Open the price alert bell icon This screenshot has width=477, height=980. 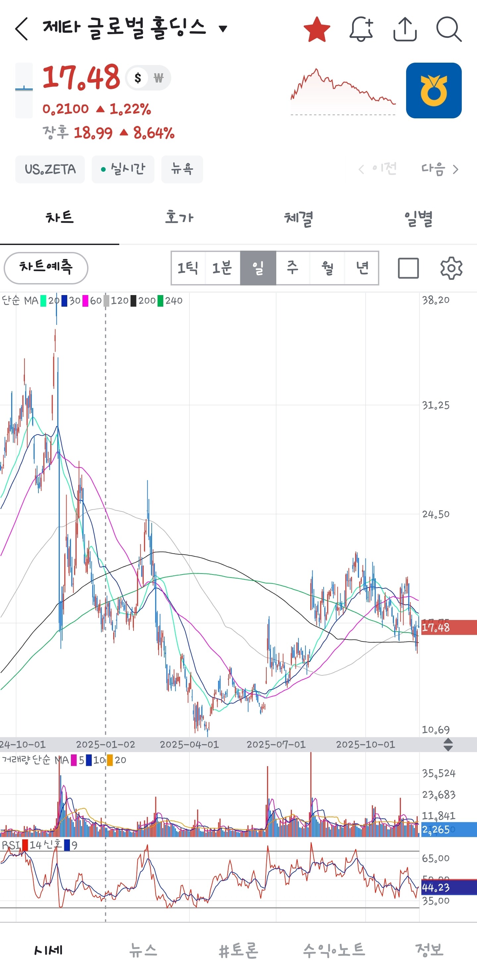pyautogui.click(x=361, y=29)
